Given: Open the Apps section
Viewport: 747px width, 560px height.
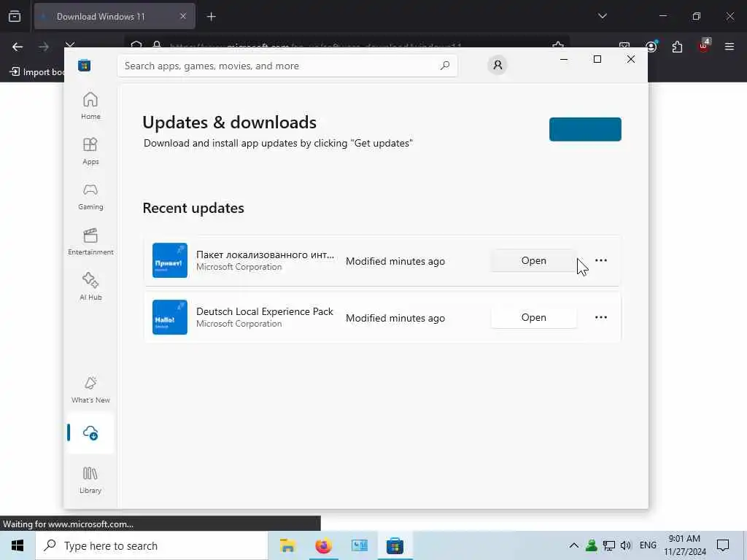Looking at the screenshot, I should coord(90,151).
